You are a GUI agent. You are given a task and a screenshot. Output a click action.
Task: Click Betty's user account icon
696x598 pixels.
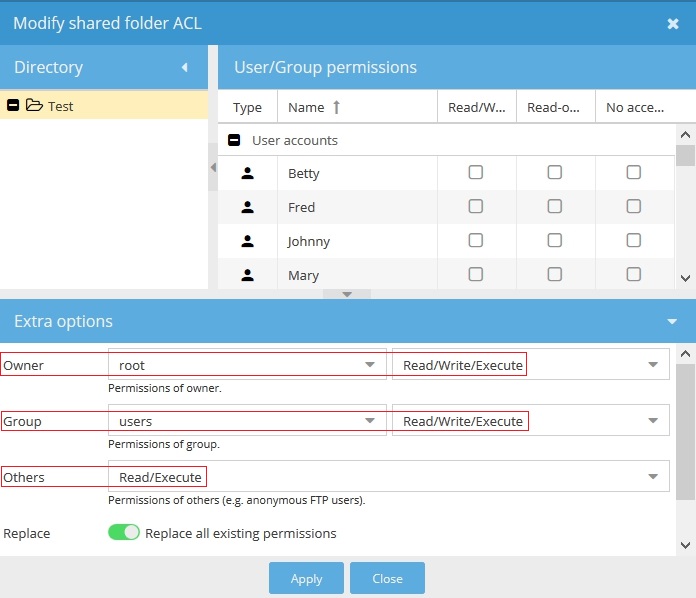248,173
